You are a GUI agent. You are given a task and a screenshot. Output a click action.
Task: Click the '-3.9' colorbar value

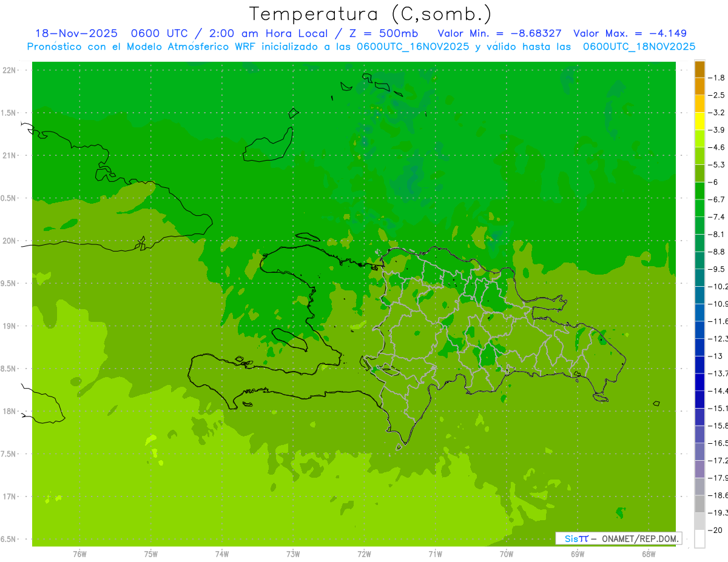point(717,130)
